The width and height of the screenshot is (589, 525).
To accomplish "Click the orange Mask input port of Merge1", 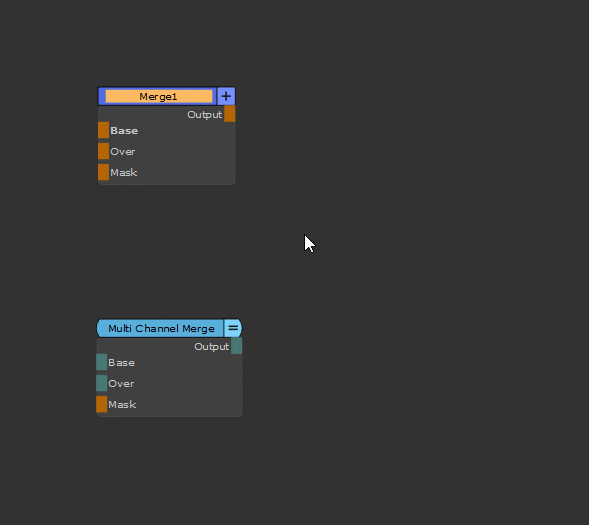I will (103, 172).
